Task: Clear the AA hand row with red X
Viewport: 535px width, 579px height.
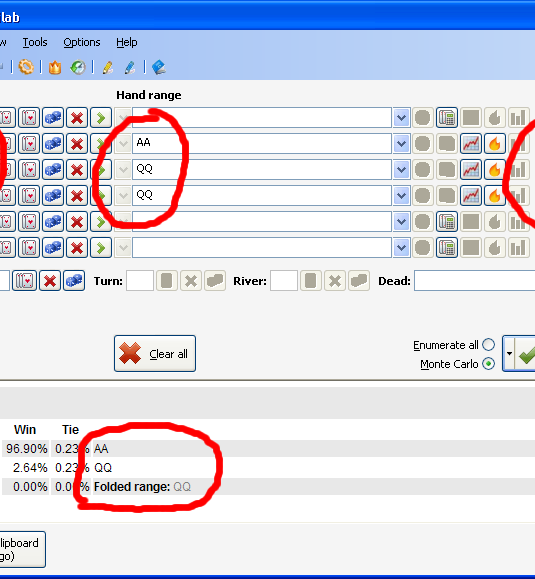Action: pos(77,144)
